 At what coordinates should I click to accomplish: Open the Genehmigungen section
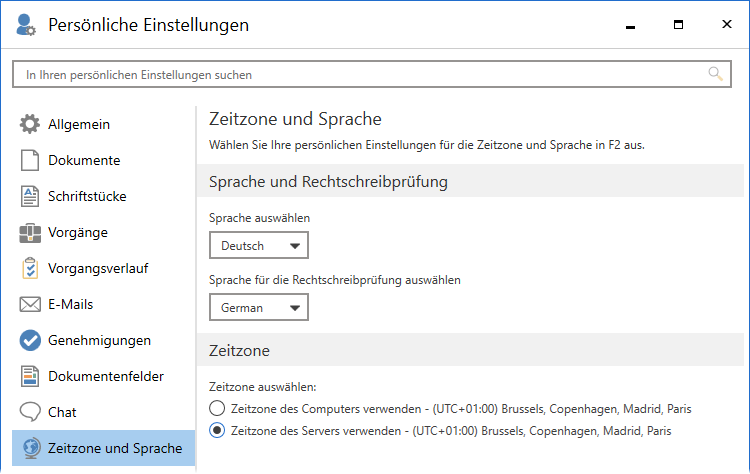coord(103,340)
